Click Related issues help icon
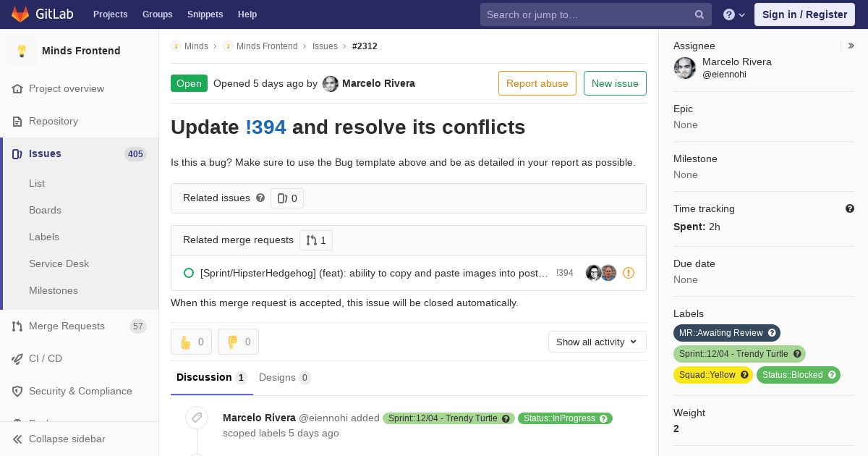868x456 pixels. click(x=260, y=198)
